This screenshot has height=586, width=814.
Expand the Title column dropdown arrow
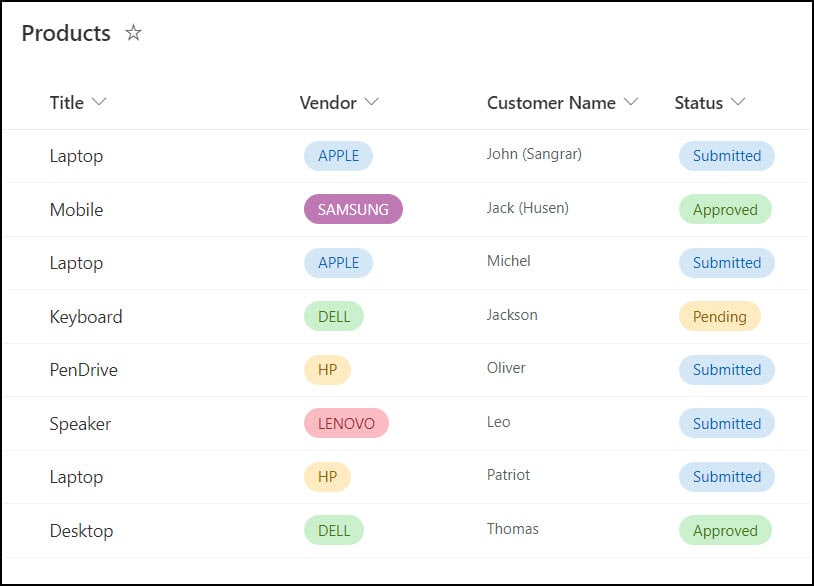(x=99, y=101)
